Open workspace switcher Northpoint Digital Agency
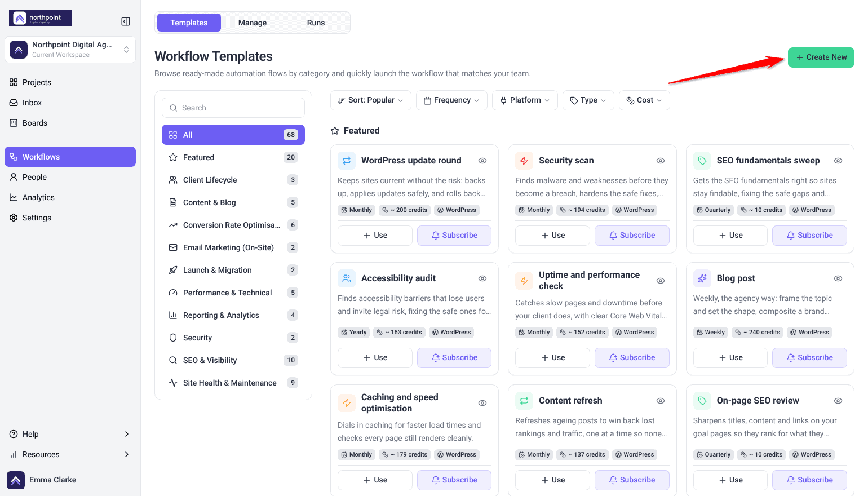 [x=70, y=50]
